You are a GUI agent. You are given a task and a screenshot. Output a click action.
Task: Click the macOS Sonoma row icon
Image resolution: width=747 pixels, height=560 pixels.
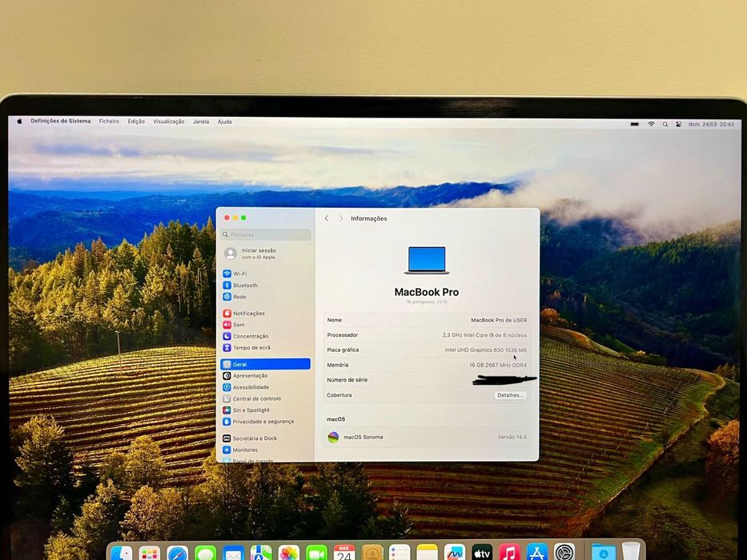pyautogui.click(x=334, y=437)
